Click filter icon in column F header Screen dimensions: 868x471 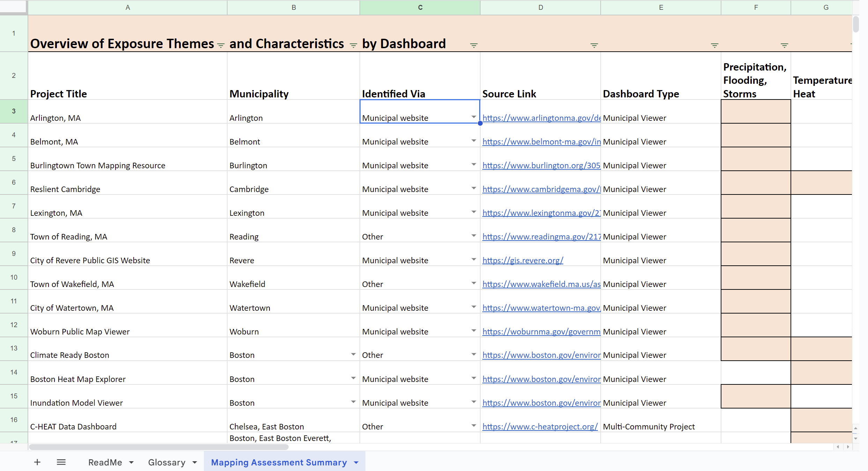click(784, 45)
